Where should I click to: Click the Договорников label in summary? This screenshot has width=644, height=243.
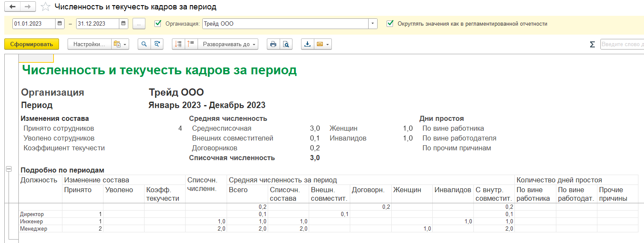[214, 148]
